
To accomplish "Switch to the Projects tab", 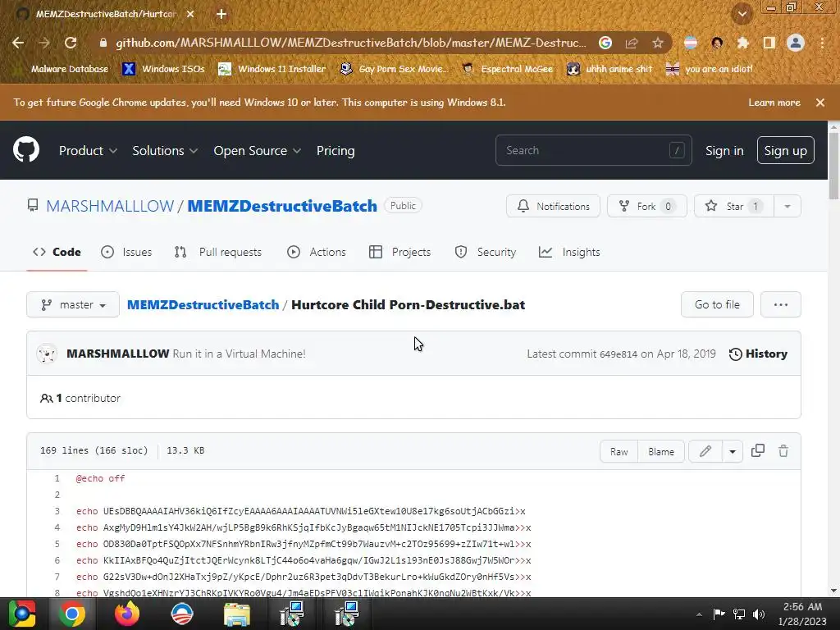I will click(x=399, y=252).
